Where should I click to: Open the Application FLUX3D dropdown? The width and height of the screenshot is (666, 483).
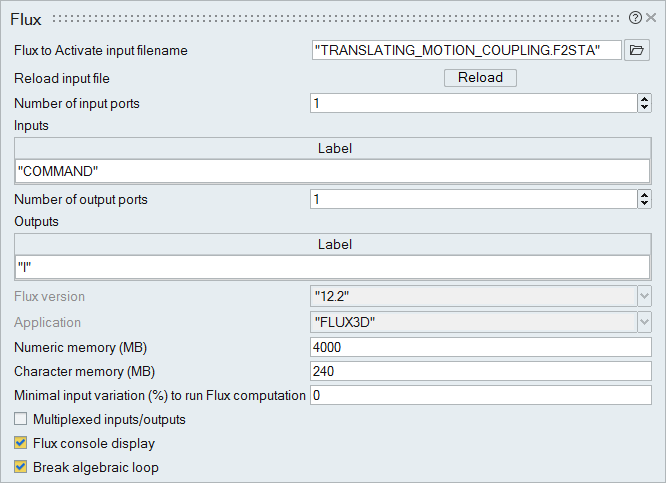644,323
